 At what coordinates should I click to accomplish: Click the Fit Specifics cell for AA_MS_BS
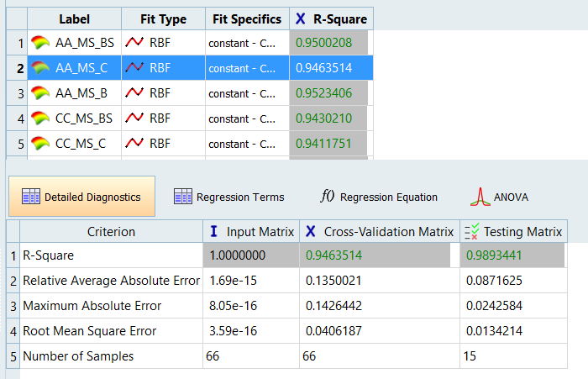click(x=246, y=43)
